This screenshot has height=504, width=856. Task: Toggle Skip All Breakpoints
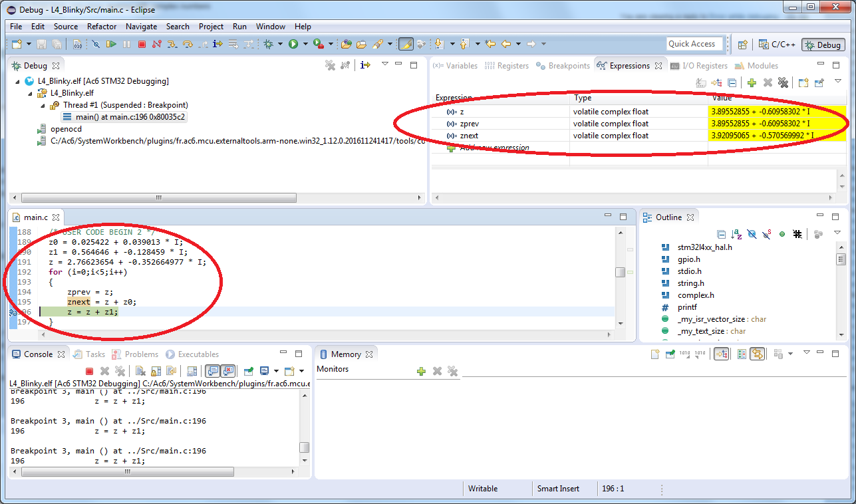click(96, 45)
